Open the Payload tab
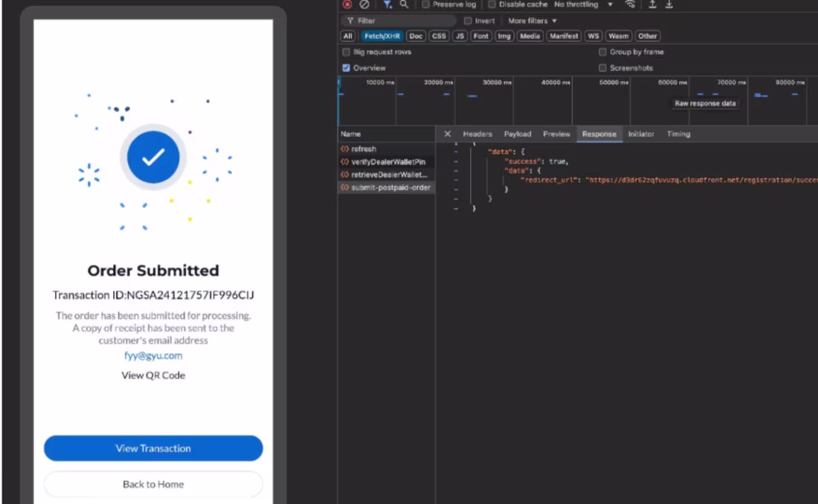 pyautogui.click(x=518, y=134)
